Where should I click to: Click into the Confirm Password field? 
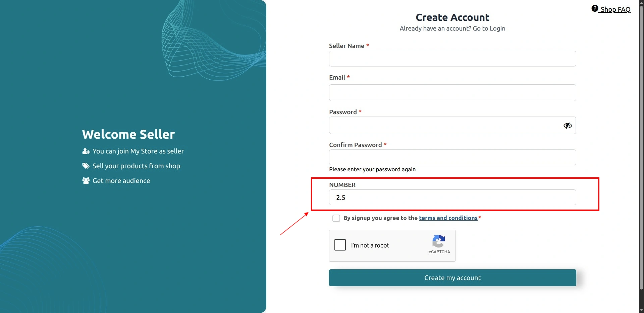click(x=452, y=157)
